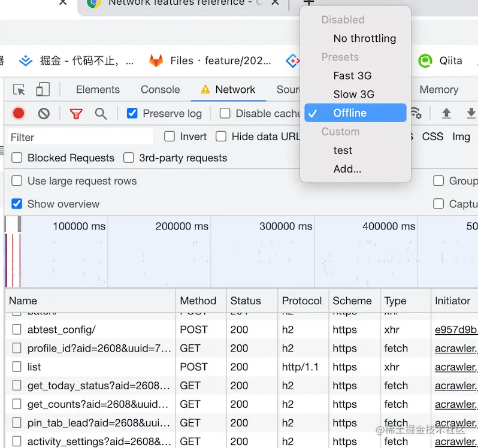This screenshot has width=478, height=448.
Task: Select pin_tab_lead request row
Action: tap(242, 423)
